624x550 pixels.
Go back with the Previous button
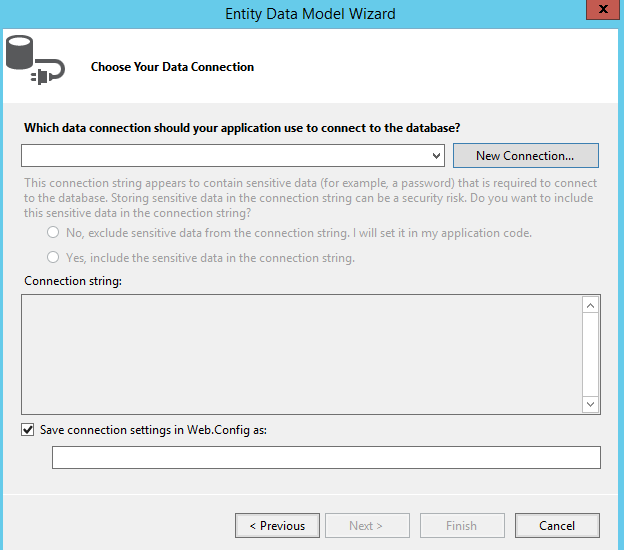(x=277, y=525)
